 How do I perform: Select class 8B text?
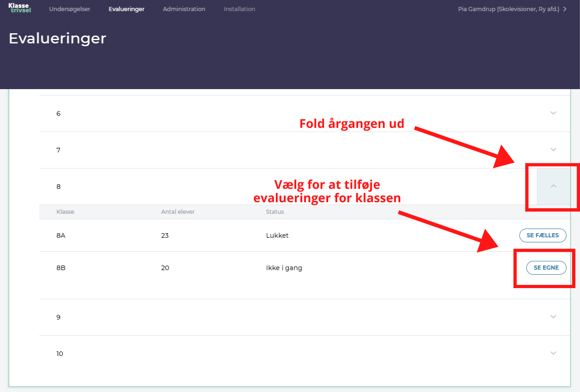(61, 268)
